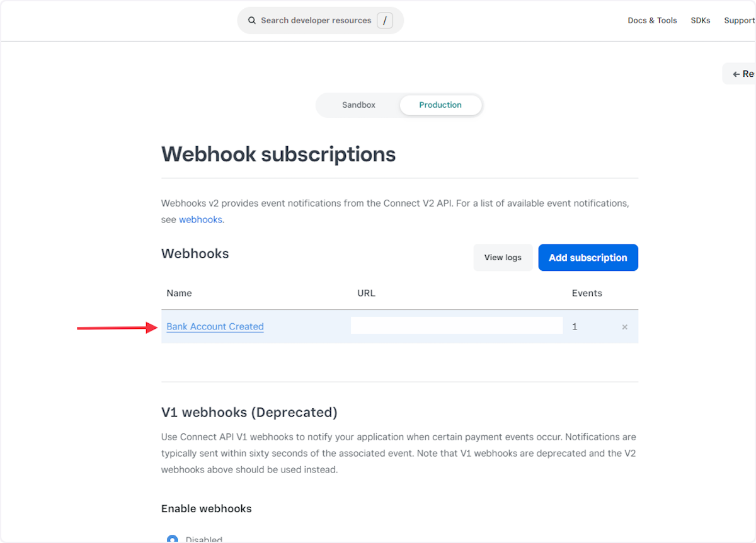Select the Disabled radio button under Enable webhooks

coord(173,539)
